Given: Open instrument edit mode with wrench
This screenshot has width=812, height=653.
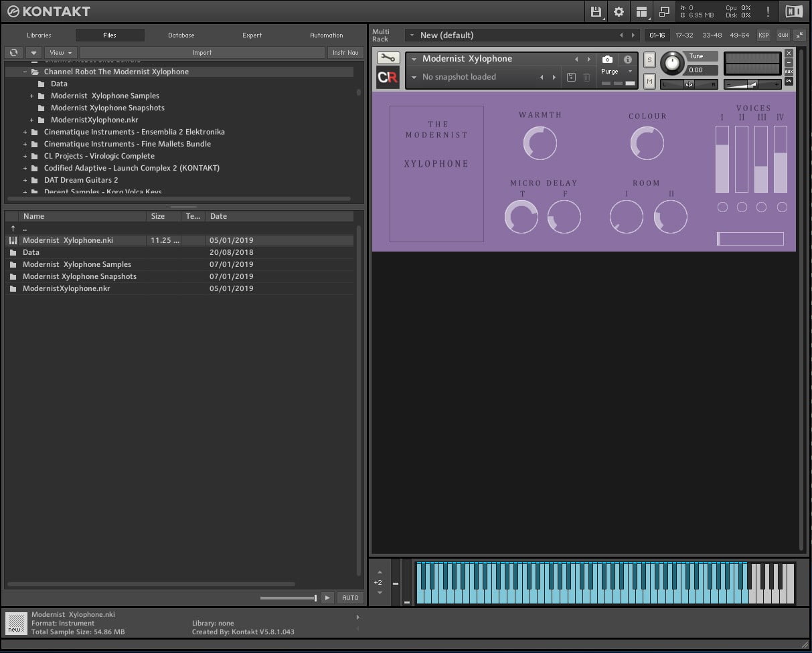Looking at the screenshot, I should tap(388, 58).
